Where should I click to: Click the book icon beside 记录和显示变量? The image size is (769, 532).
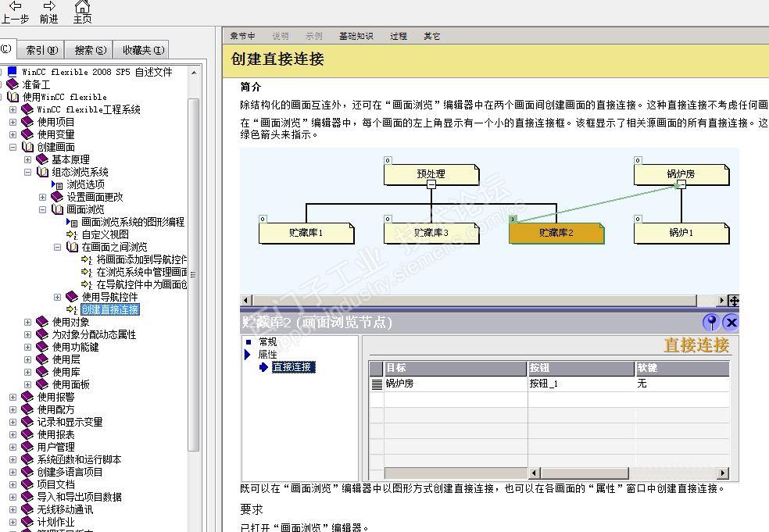click(27, 422)
